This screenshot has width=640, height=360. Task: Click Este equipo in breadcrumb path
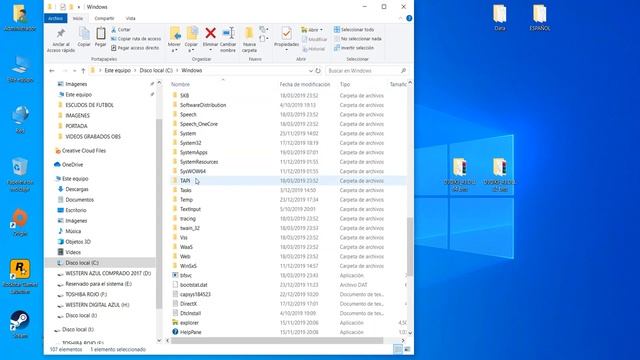click(x=118, y=71)
